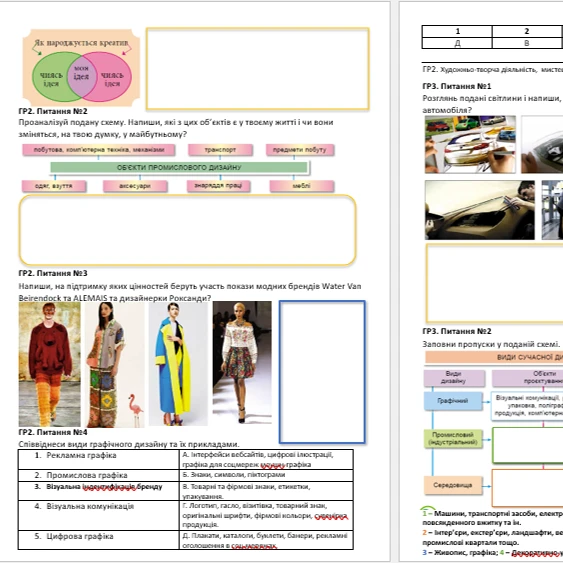This screenshot has height=563, width=563.
Task: Click the large rounded answer box under the scheme
Action: click(x=187, y=230)
